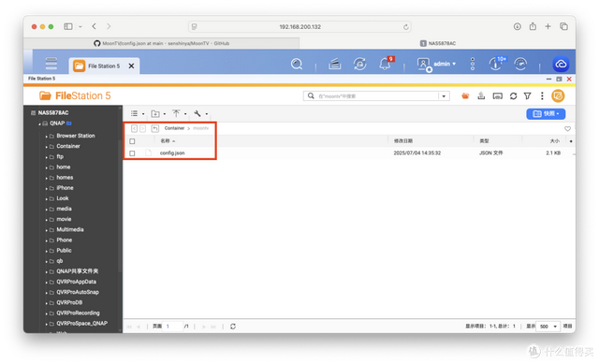Open the QTS main menu hamburger icon
Image resolution: width=599 pixels, height=364 pixels.
pyautogui.click(x=51, y=64)
